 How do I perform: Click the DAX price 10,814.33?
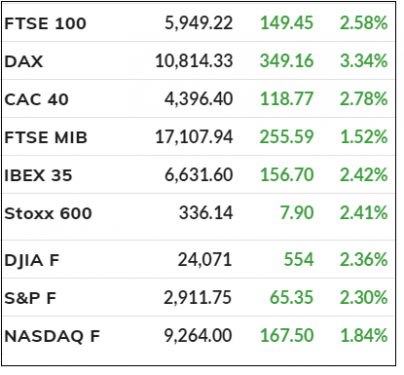[194, 61]
